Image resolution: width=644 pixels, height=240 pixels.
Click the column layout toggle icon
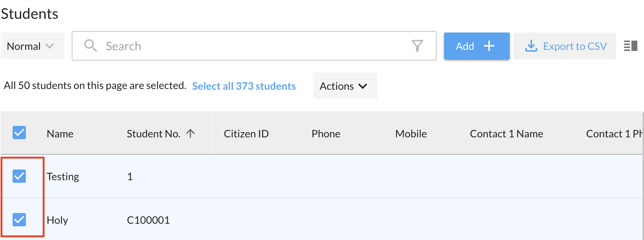click(630, 46)
